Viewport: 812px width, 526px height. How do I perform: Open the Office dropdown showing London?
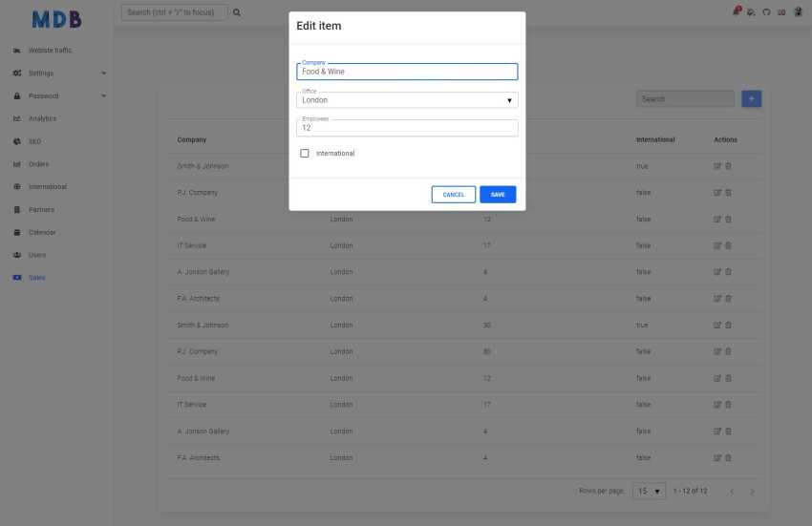coord(407,100)
